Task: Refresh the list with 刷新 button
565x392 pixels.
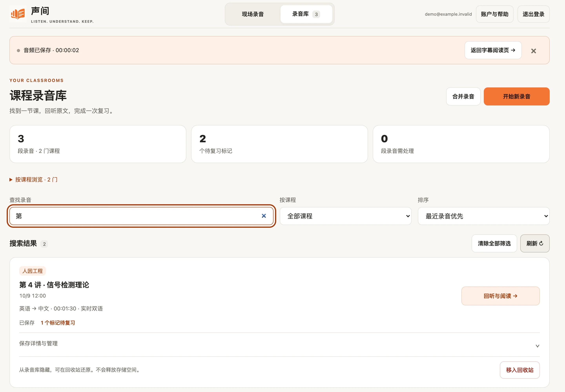Action: point(535,243)
